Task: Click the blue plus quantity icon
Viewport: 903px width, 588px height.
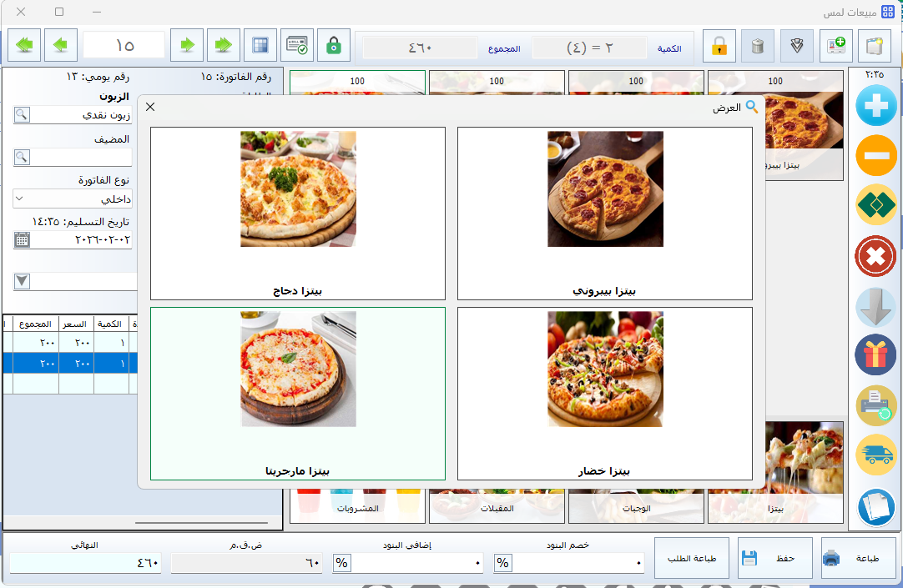Action: pyautogui.click(x=875, y=106)
